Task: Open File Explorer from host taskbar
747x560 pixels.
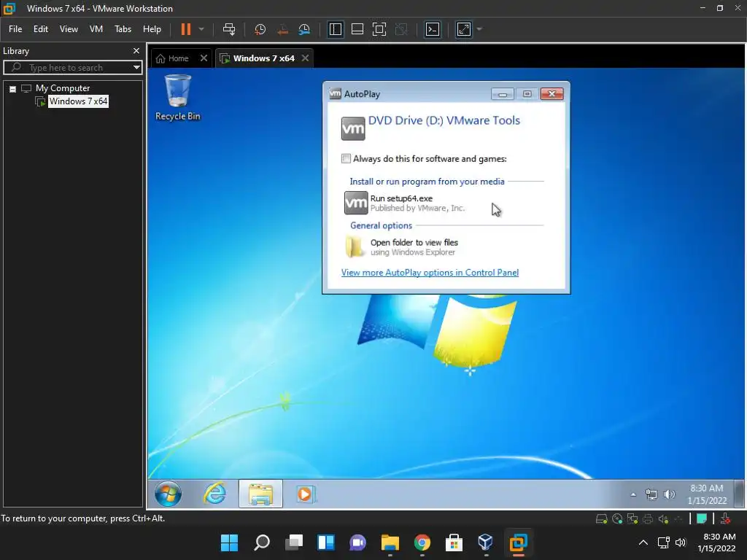Action: coord(390,542)
